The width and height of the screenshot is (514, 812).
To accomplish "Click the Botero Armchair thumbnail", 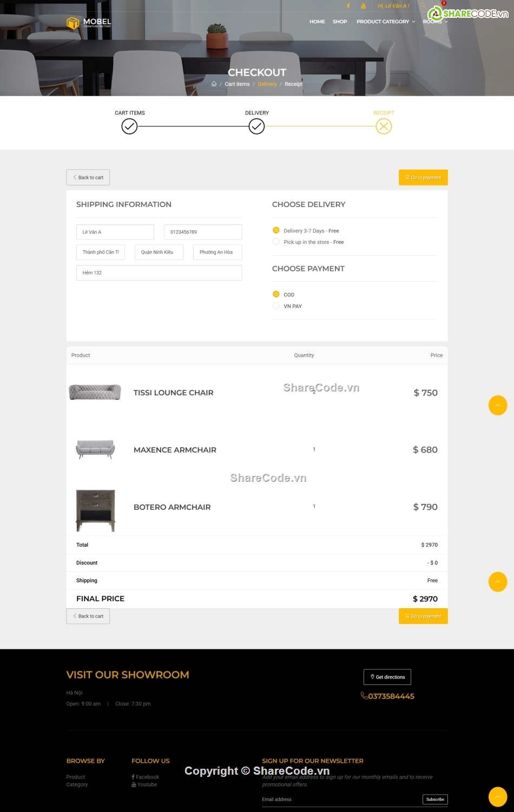I will (x=96, y=510).
